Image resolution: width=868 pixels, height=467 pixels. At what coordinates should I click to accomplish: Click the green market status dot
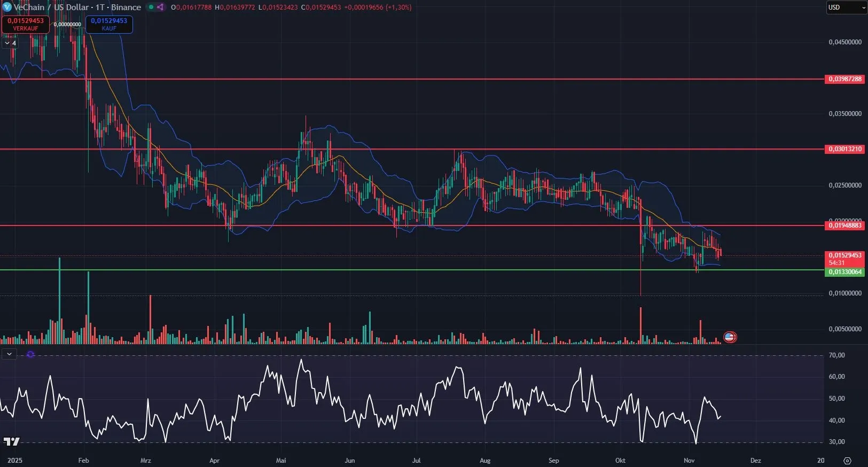pos(151,7)
